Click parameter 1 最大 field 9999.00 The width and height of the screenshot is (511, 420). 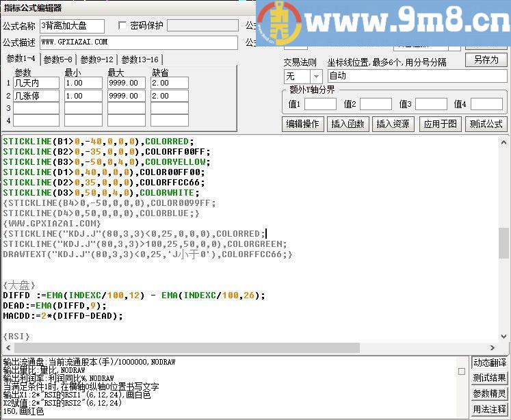click(x=127, y=83)
